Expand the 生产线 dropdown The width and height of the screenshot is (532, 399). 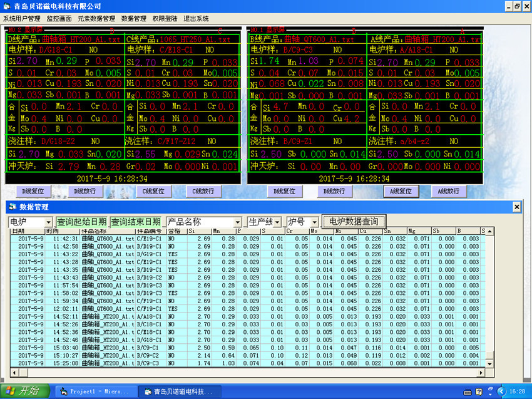(277, 222)
